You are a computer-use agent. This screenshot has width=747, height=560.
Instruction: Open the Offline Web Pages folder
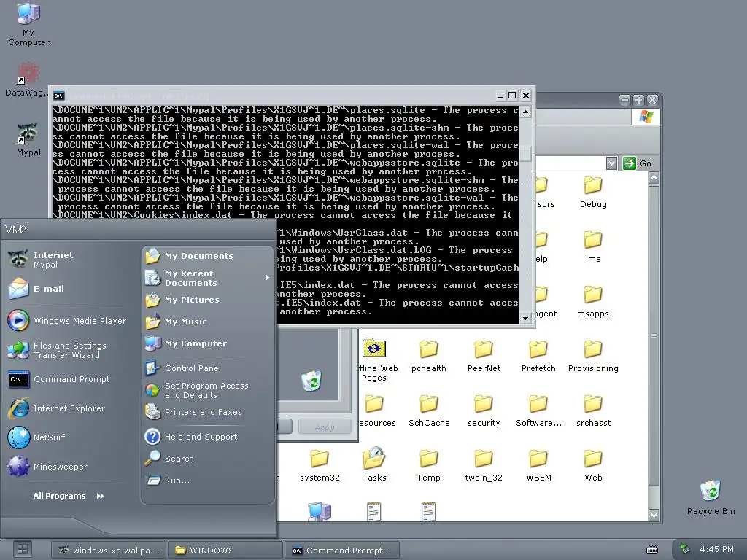point(376,360)
